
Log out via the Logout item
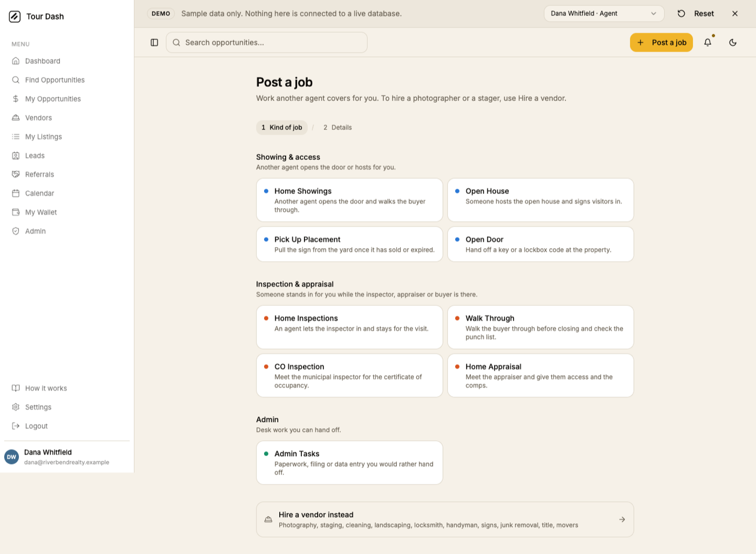tap(67, 426)
